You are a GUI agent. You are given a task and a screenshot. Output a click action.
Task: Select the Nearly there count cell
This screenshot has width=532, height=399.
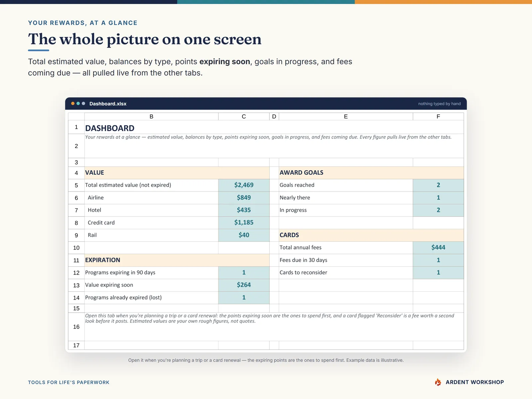(438, 198)
